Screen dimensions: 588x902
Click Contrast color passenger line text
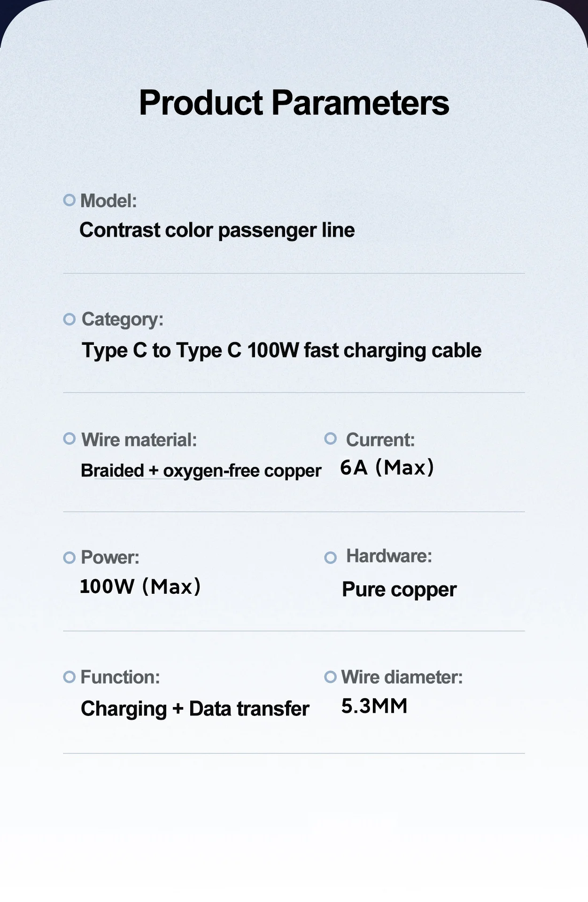(217, 231)
